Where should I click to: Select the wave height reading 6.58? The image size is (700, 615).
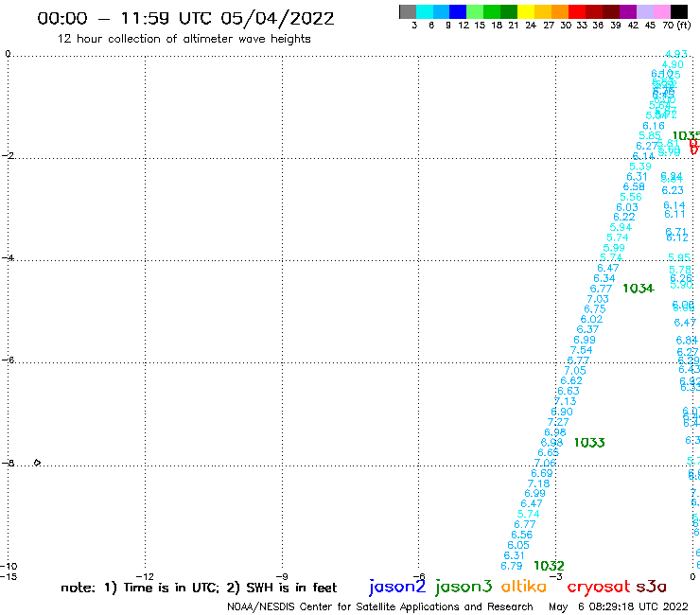coord(634,186)
